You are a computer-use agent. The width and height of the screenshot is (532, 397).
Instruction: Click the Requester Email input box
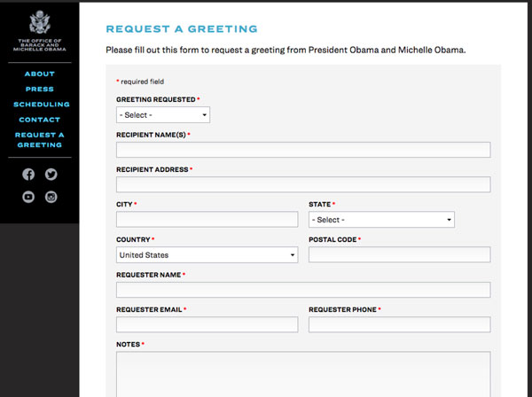[207, 324]
